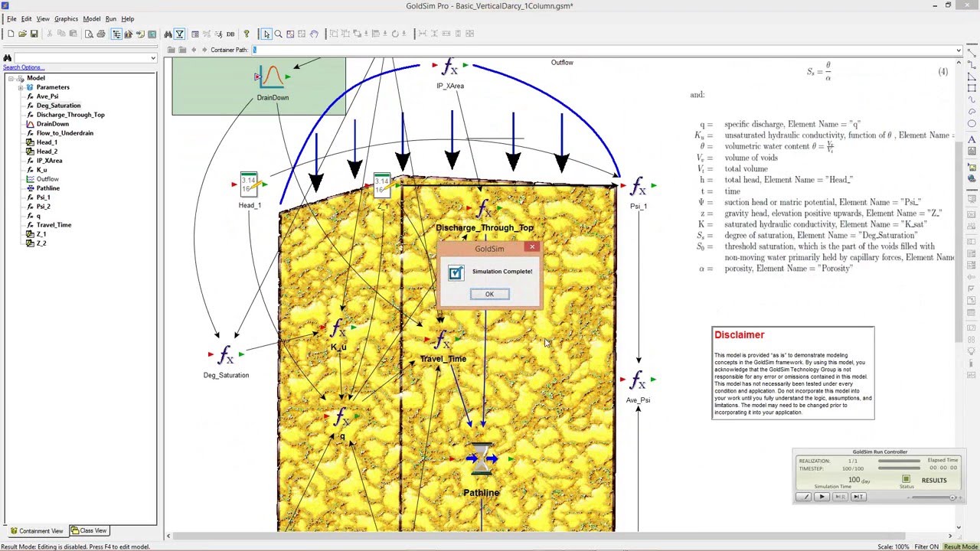980x551 pixels.
Task: Select Flow_to_Underdrain in the tree
Action: (x=64, y=133)
